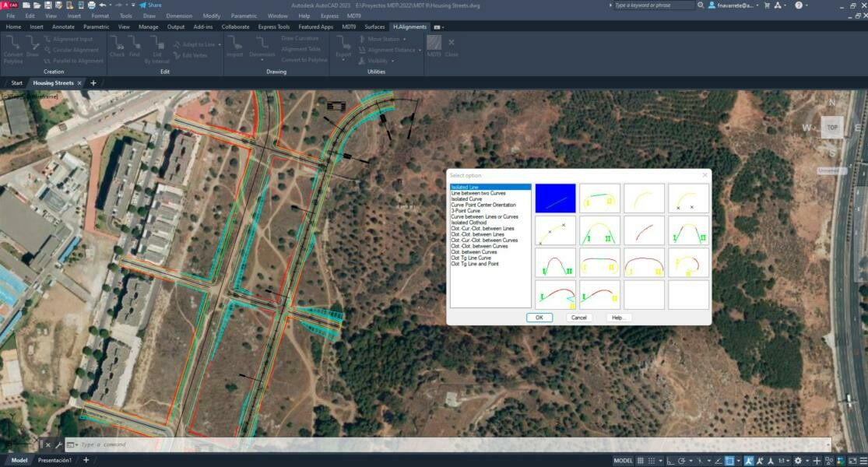Switch to the Surfaces ribbon tab
Image resolution: width=868 pixels, height=467 pixels.
coord(374,26)
